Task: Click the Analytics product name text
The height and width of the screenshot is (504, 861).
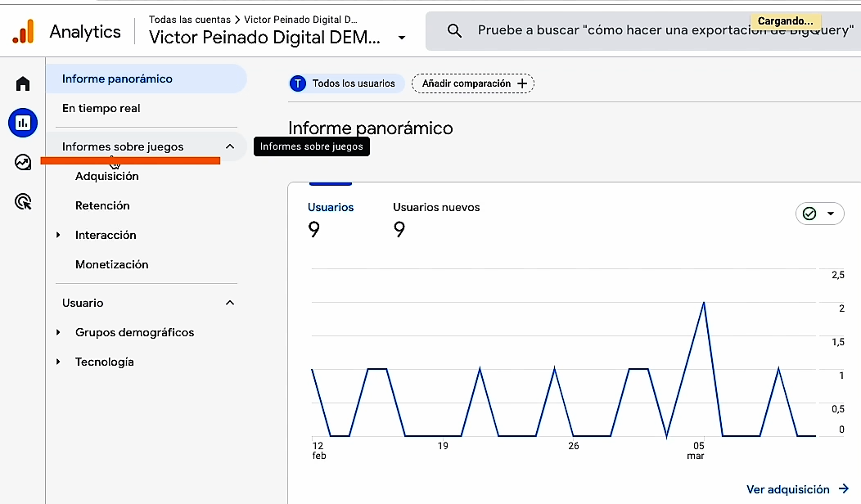Action: (x=85, y=32)
